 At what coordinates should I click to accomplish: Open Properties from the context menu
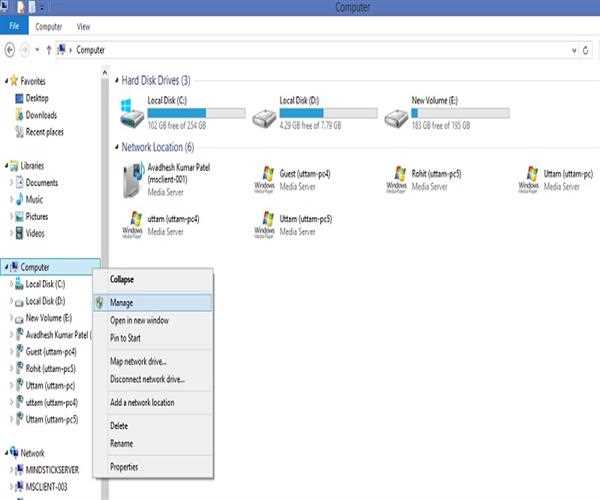tap(153, 467)
